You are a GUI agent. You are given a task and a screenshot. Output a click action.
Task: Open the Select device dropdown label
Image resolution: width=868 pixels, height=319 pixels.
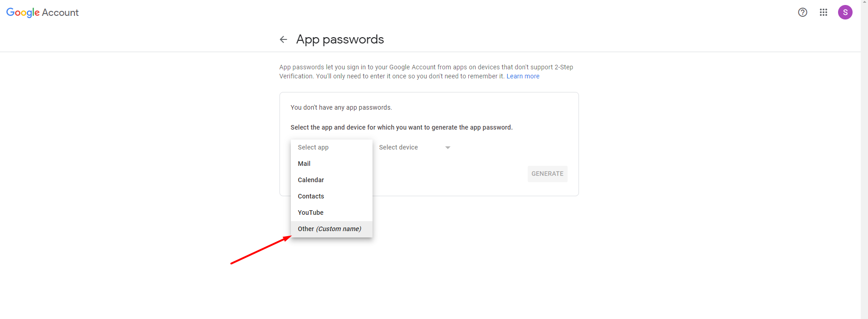[x=398, y=147]
